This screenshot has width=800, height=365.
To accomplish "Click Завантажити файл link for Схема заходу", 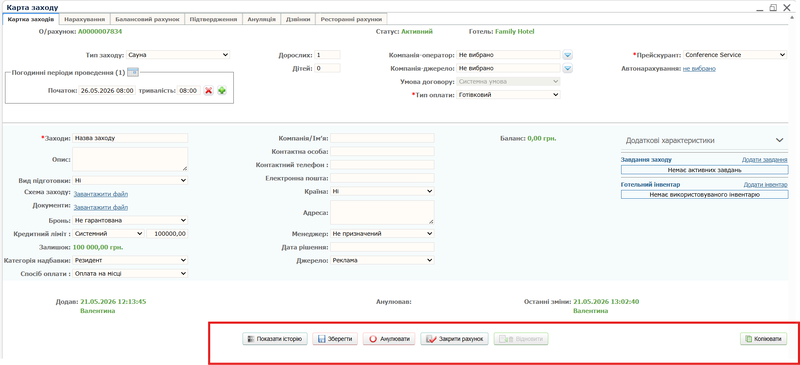I will [101, 194].
